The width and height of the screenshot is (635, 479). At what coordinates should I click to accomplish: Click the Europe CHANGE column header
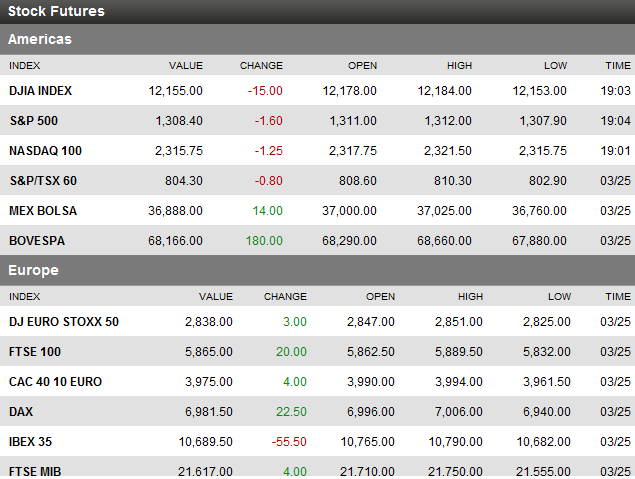pos(286,296)
